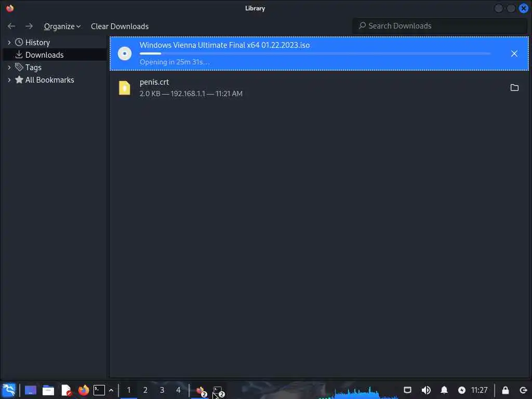Click the CPU graph monitor in panel

point(359,392)
